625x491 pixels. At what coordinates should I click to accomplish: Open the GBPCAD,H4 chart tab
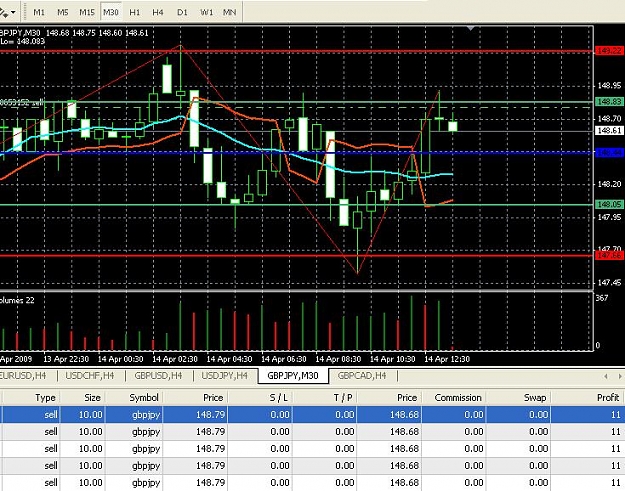pyautogui.click(x=362, y=375)
